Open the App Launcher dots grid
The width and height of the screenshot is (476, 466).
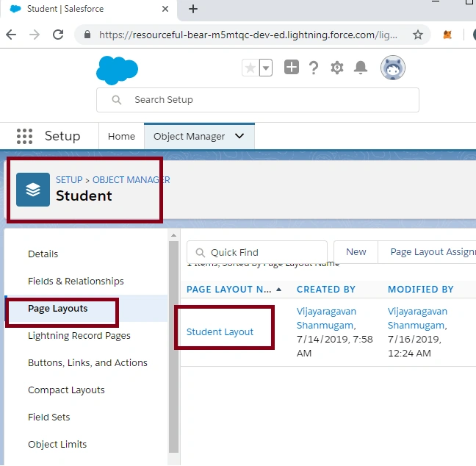(x=24, y=136)
